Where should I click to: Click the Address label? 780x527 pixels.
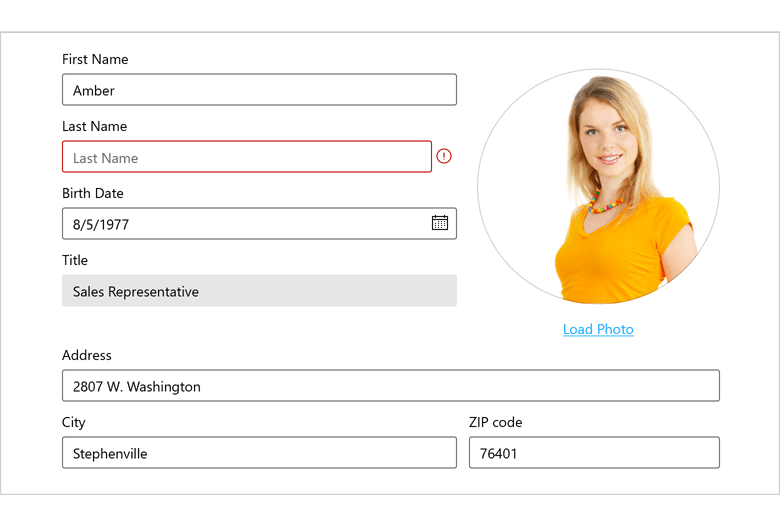[87, 355]
